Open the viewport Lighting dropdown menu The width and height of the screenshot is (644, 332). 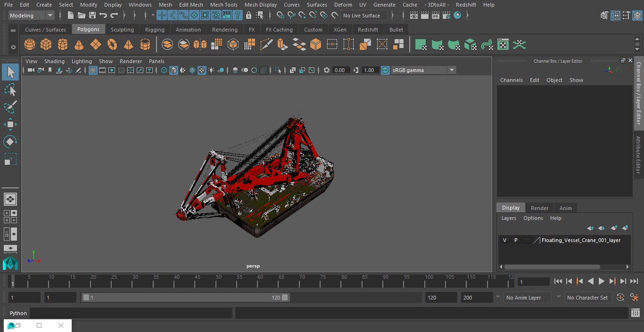click(x=82, y=61)
